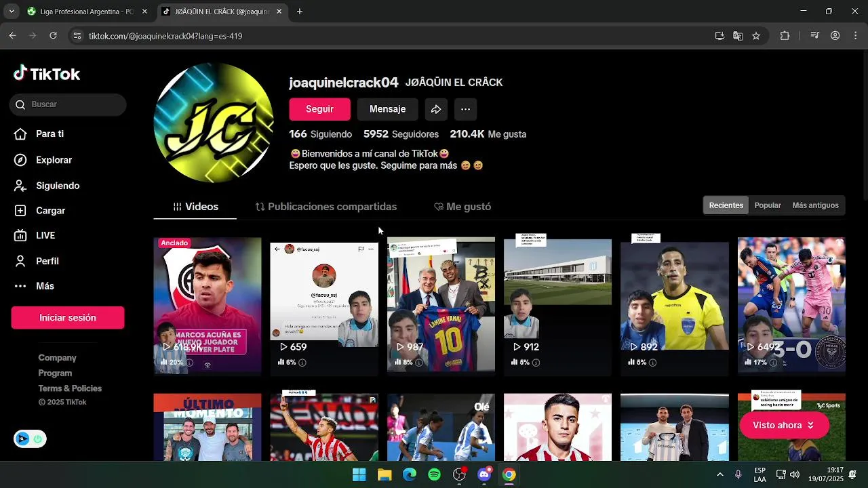Screen dimensions: 868x488
Task: Expand the Company footer section
Action: pyautogui.click(x=58, y=358)
